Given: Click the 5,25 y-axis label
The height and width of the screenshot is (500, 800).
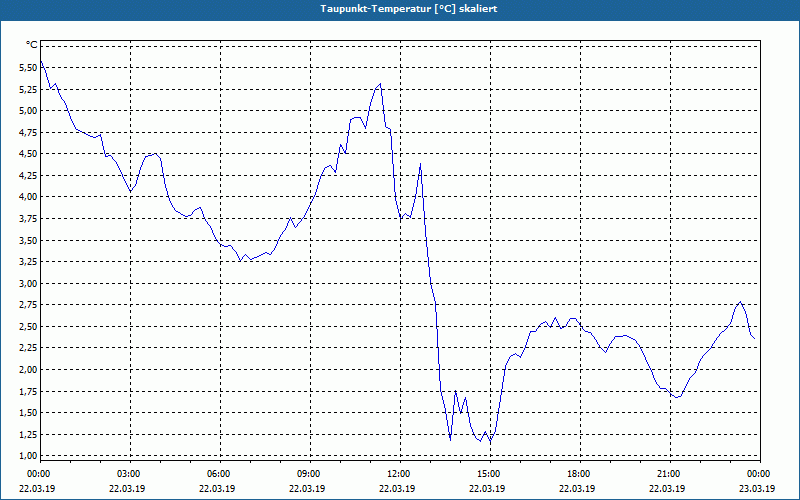Looking at the screenshot, I should (x=29, y=89).
